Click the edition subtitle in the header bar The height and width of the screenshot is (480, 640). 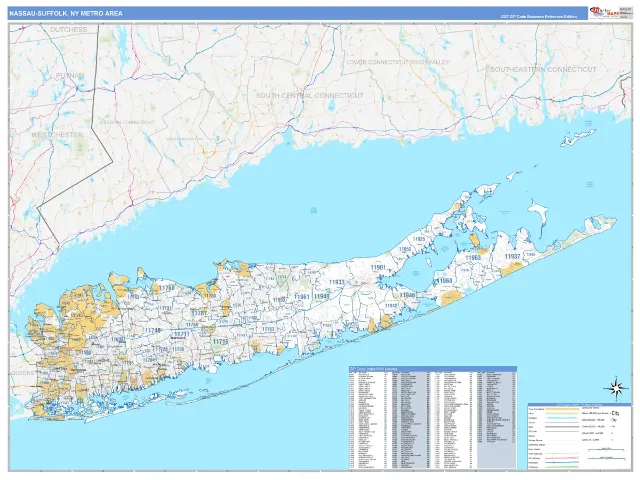539,17
